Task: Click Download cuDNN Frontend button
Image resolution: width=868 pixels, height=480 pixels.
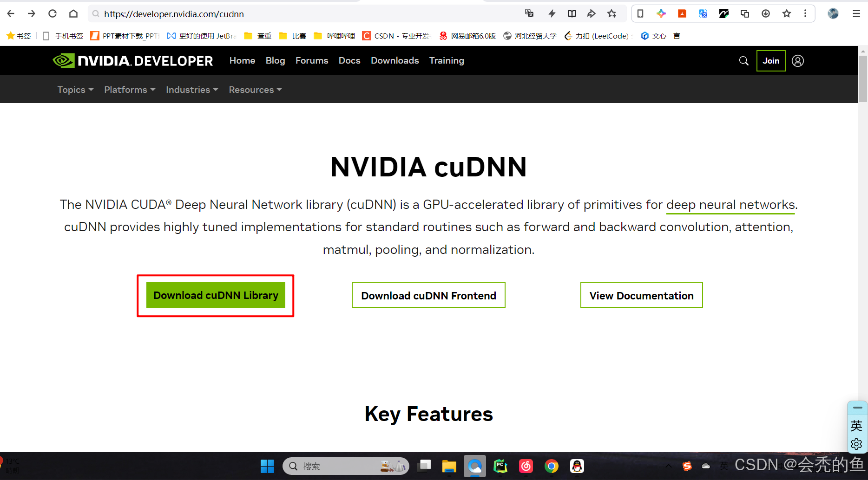Action: coord(428,295)
